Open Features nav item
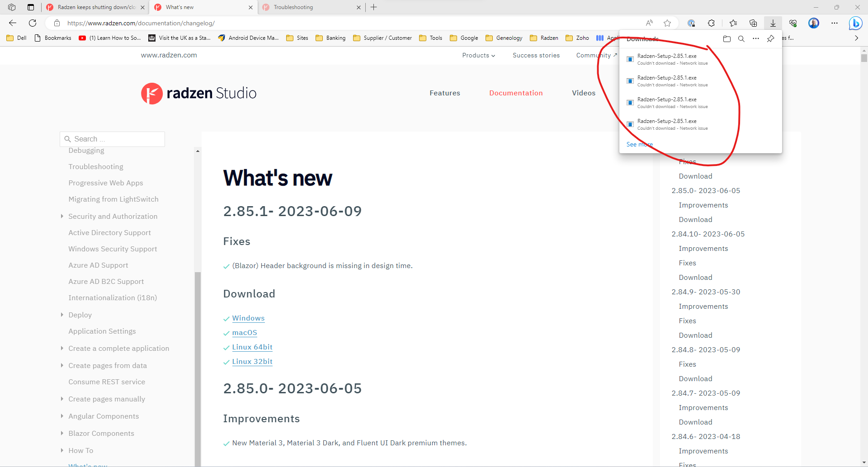The height and width of the screenshot is (467, 868). (445, 93)
